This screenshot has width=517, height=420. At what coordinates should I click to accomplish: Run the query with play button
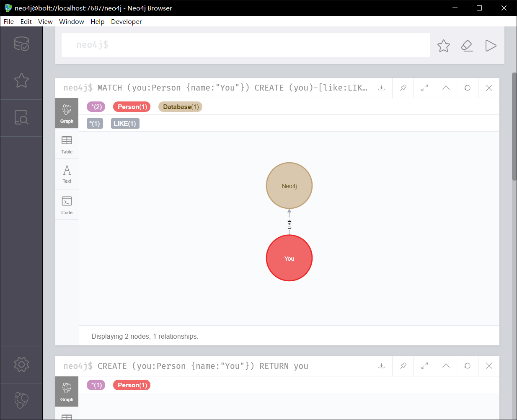point(491,45)
